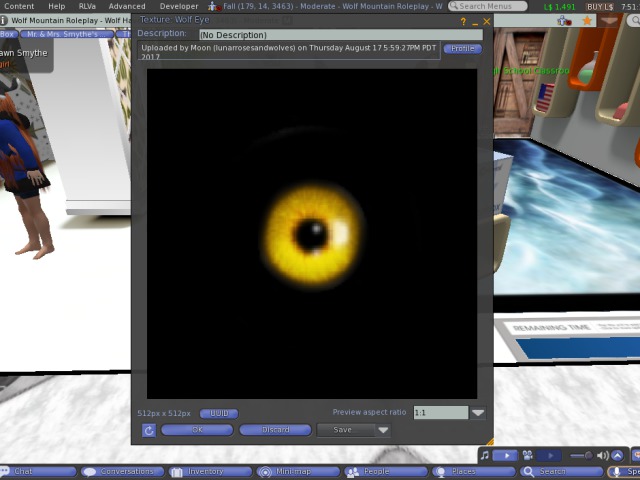Screen dimensions: 640x480
Task: Open the place info icon in the location bar
Action: [x=4, y=20]
